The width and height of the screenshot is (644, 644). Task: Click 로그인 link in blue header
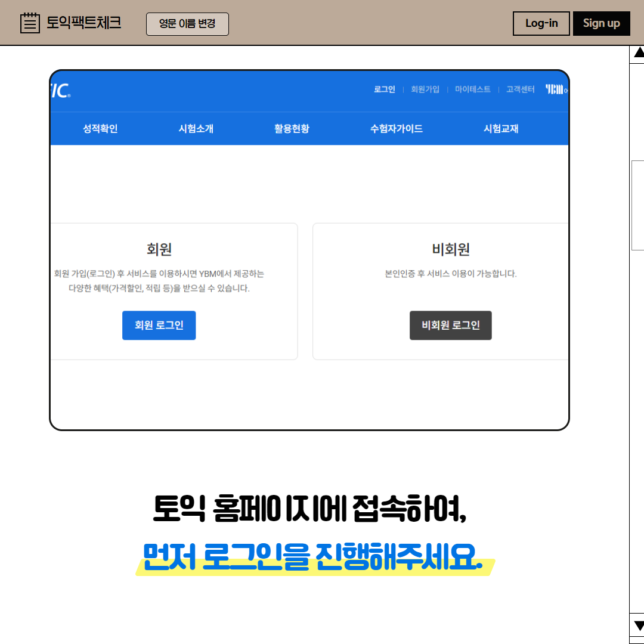click(x=385, y=89)
